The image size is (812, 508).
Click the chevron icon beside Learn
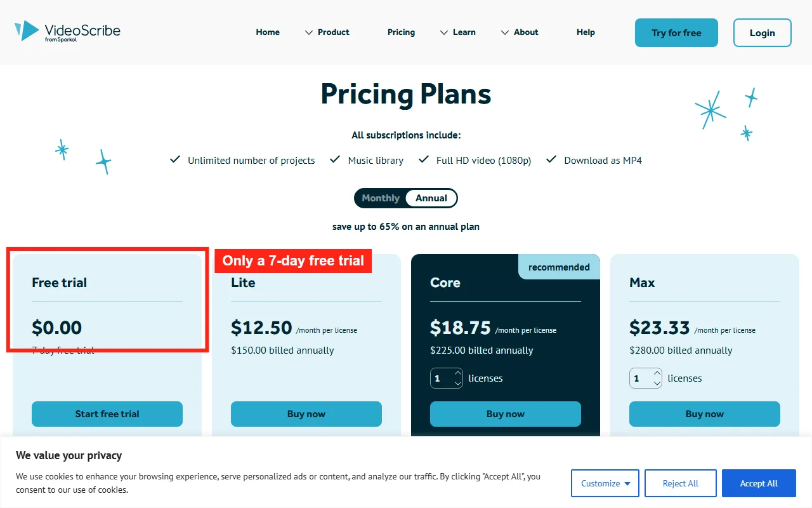(x=444, y=32)
